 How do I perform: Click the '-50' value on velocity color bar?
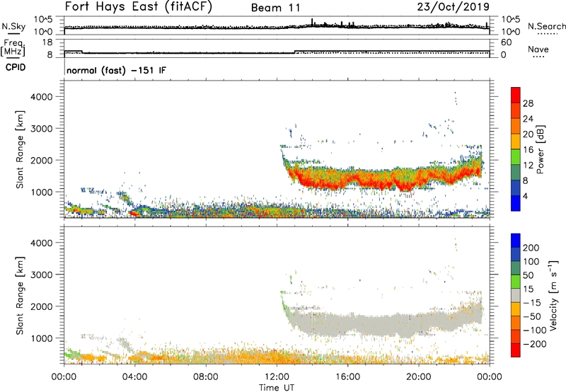coord(531,316)
